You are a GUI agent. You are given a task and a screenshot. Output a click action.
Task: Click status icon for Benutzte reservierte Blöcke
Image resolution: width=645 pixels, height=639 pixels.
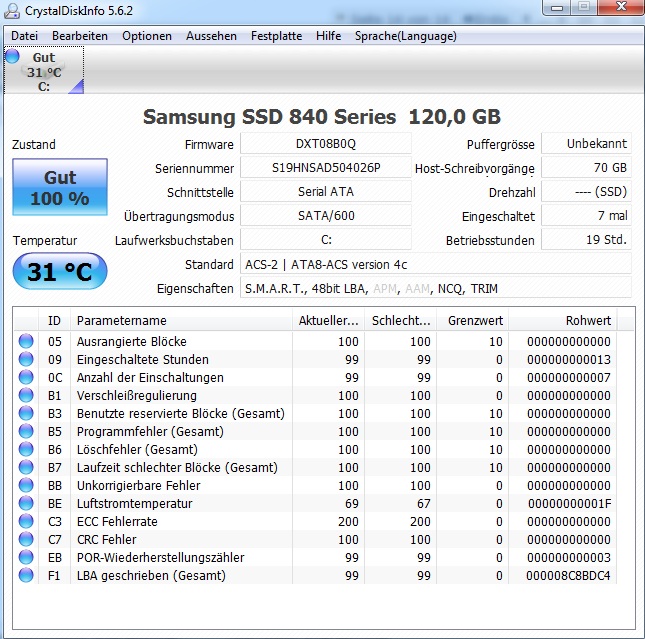point(26,413)
